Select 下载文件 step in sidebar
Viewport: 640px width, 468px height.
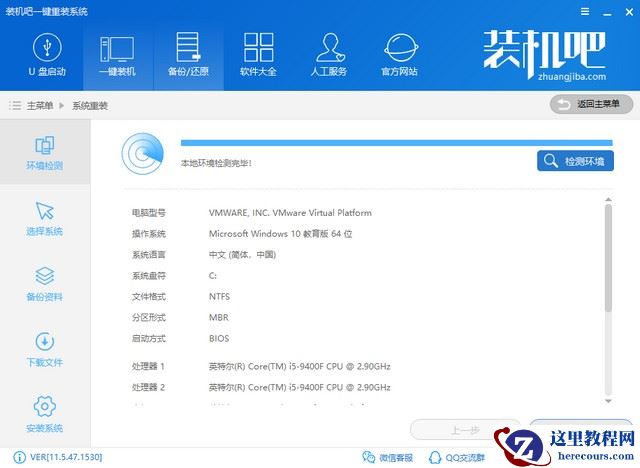tap(45, 350)
